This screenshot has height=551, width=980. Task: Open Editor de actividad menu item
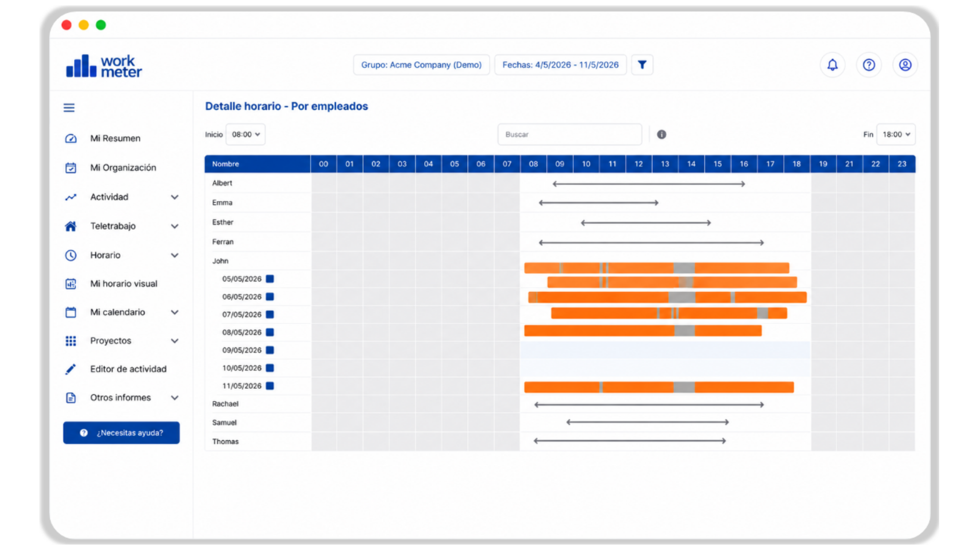[128, 369]
